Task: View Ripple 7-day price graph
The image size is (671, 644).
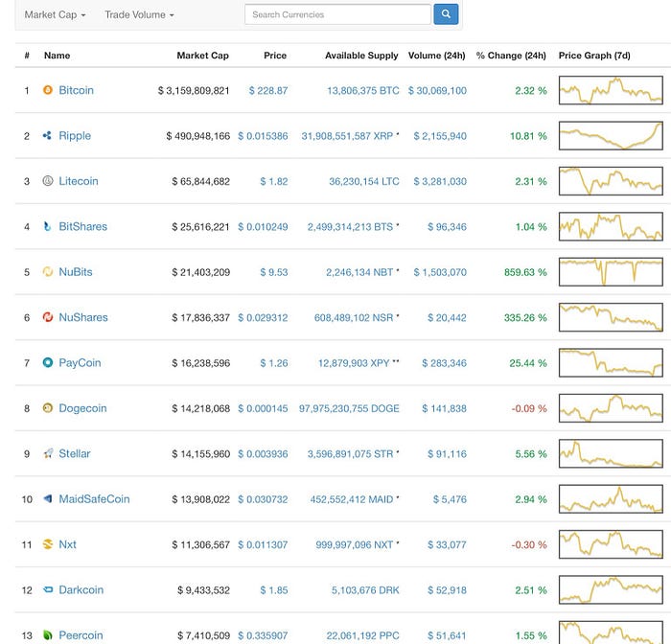Action: tap(611, 136)
